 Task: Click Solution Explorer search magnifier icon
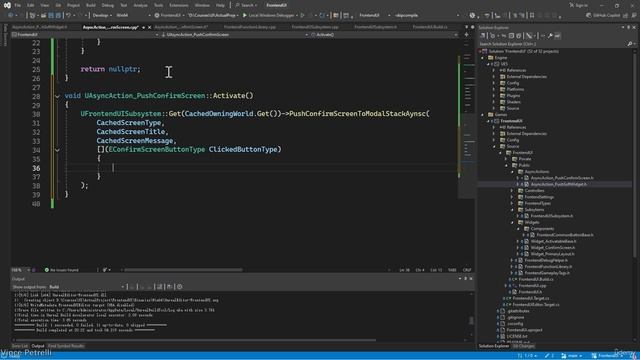coord(629,44)
